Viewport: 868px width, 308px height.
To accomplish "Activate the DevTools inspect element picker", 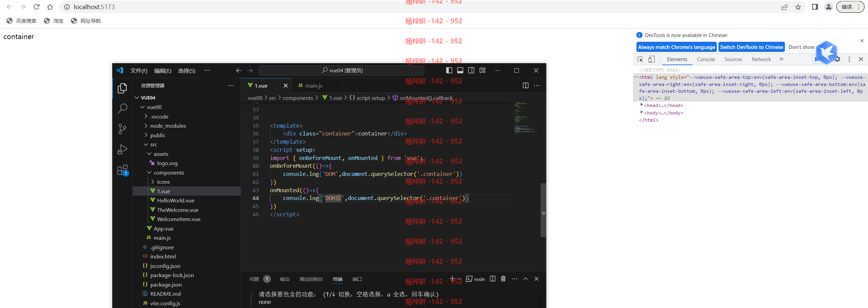I will pos(640,59).
